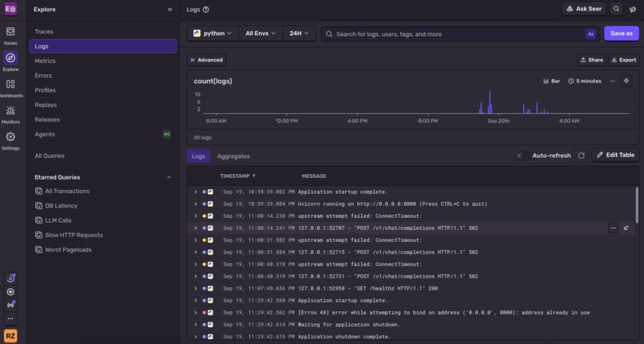Expand the Advanced options
The image size is (644, 344).
point(206,60)
